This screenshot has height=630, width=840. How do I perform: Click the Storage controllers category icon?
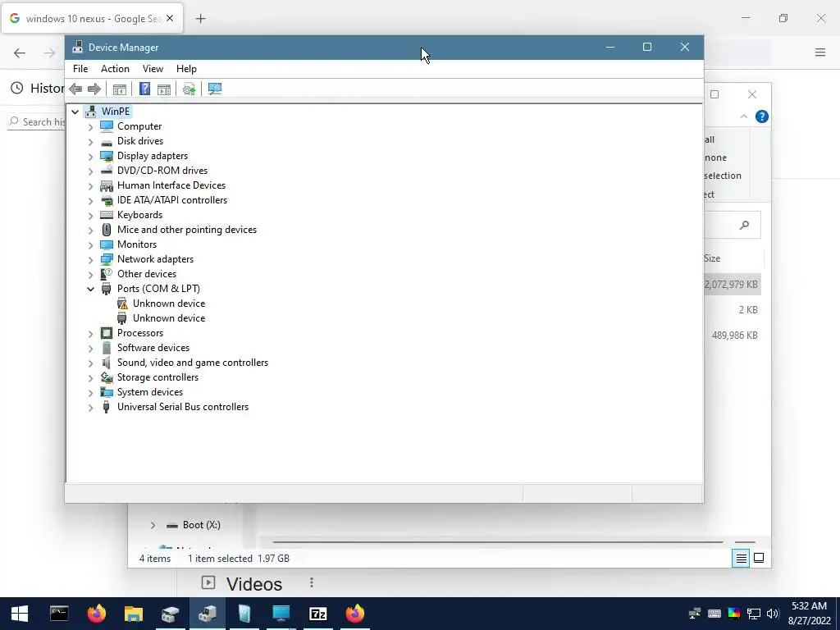pos(107,377)
